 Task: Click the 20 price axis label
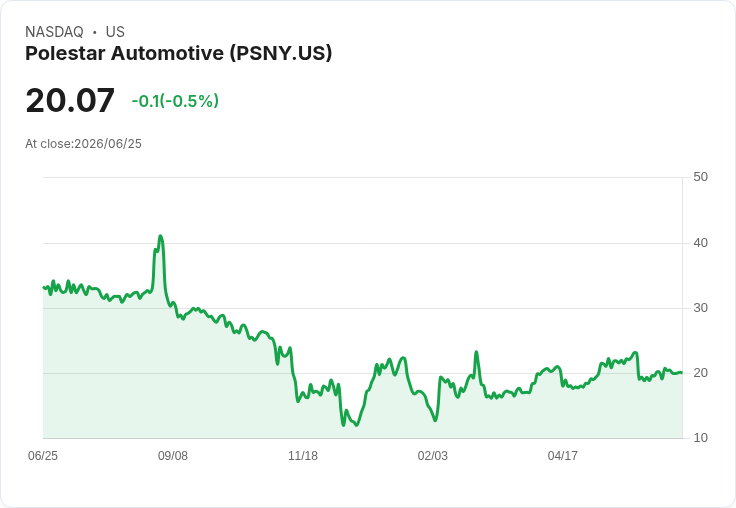(x=700, y=373)
